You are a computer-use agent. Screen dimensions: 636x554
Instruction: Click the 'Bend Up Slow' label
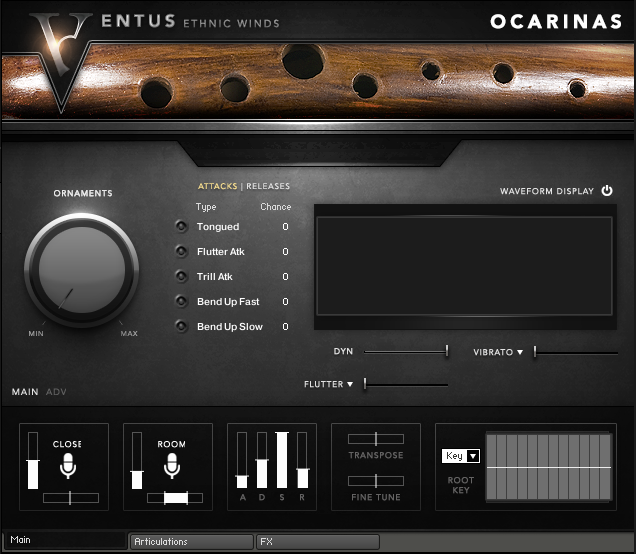[x=230, y=326]
